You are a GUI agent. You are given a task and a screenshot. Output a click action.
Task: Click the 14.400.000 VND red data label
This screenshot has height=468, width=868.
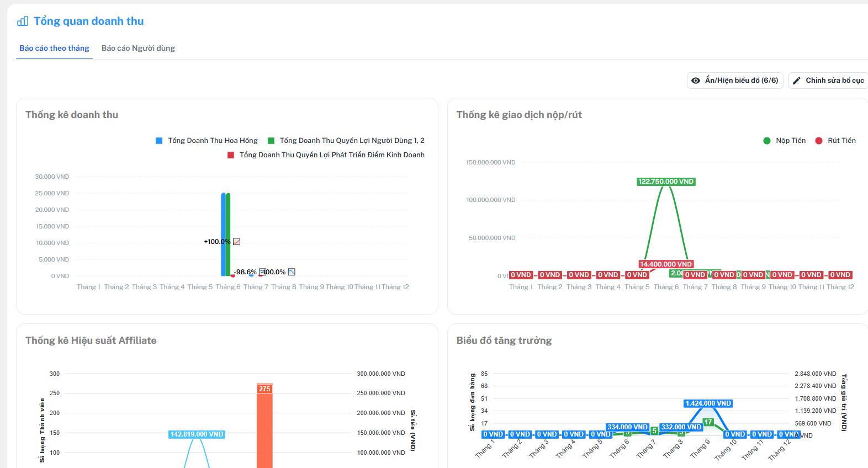coord(665,264)
